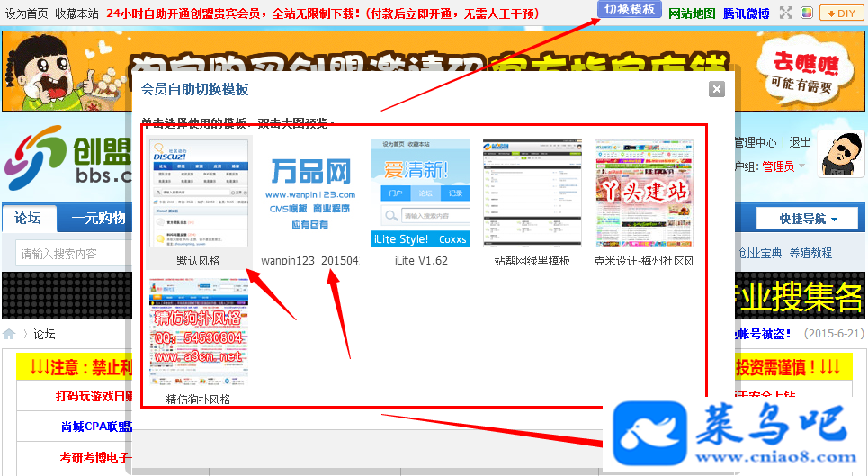Click the DIY button
This screenshot has width=868, height=476.
[x=841, y=13]
